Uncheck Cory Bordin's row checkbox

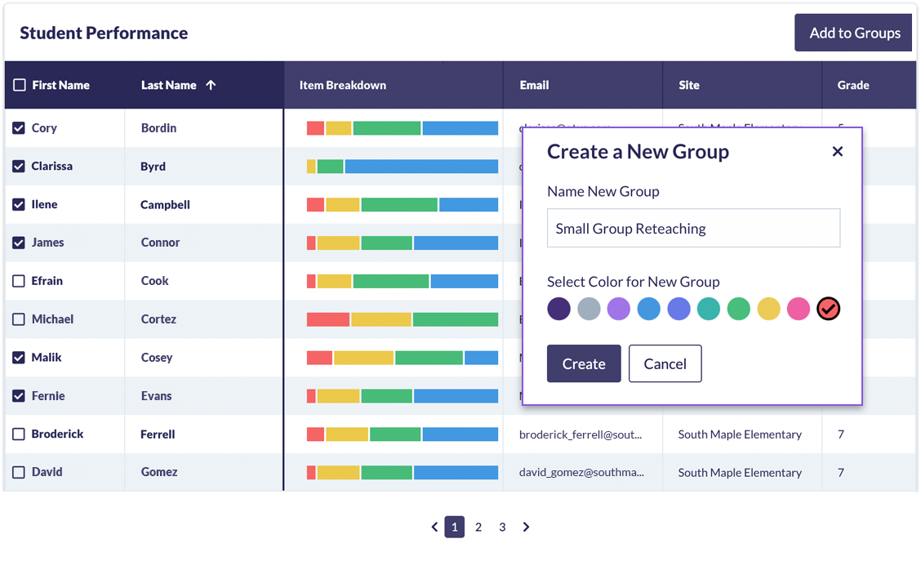[17, 127]
